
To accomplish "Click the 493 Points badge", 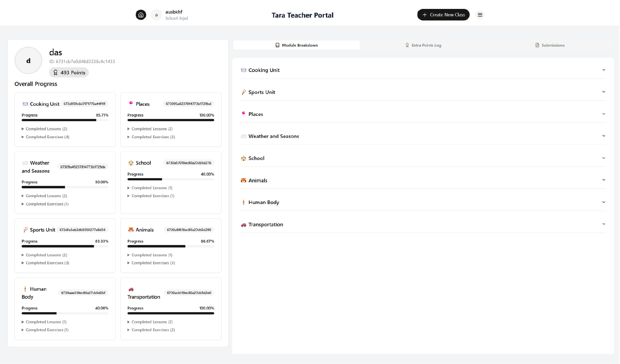I will click(x=69, y=73).
